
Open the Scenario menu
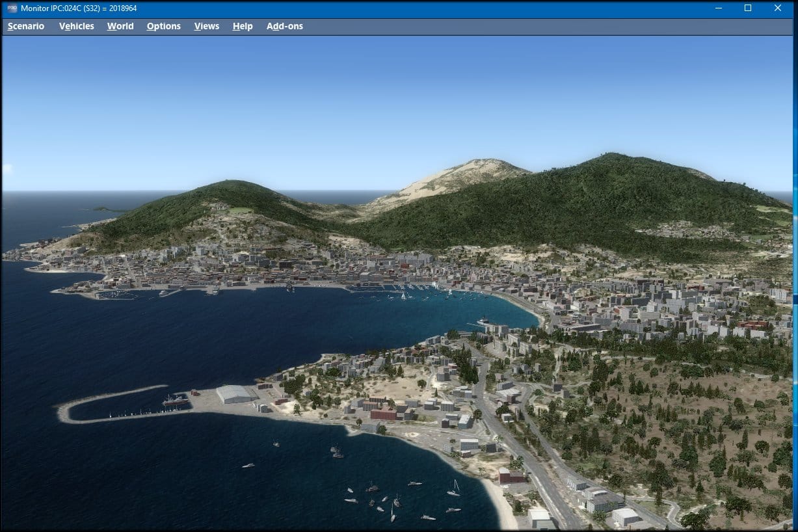pyautogui.click(x=26, y=26)
